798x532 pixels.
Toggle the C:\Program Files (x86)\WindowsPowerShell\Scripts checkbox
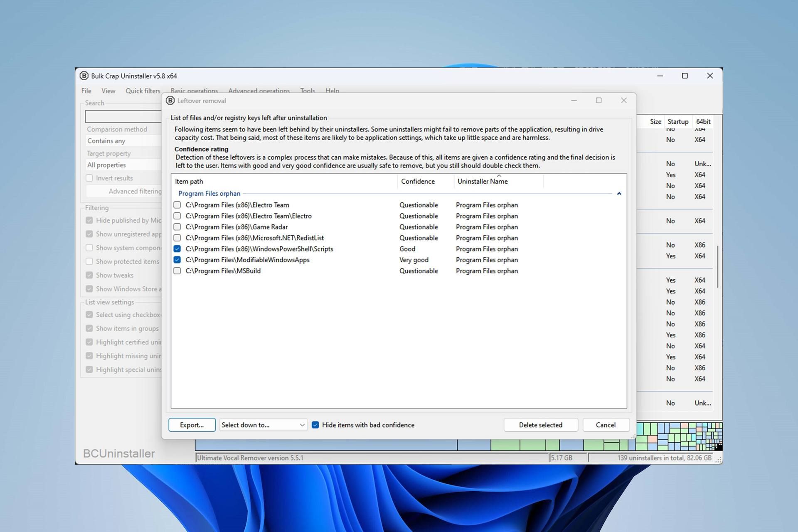pyautogui.click(x=177, y=249)
